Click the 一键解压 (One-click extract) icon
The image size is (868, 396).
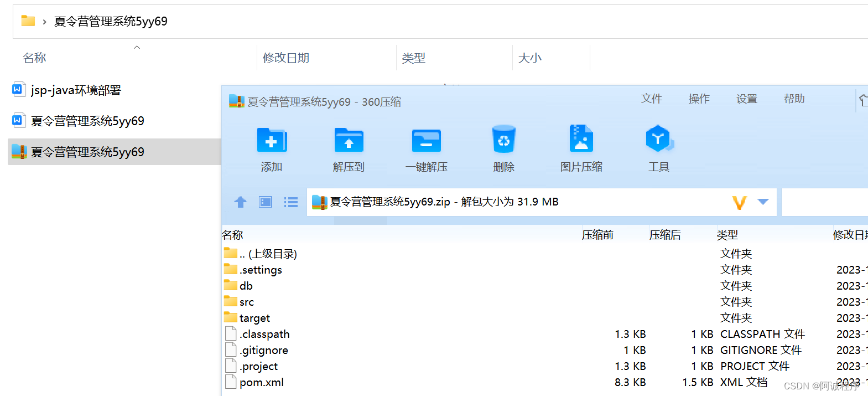pos(426,140)
